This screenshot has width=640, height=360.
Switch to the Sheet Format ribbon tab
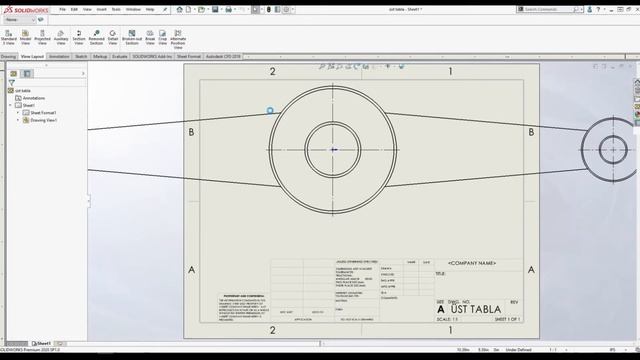coord(189,56)
